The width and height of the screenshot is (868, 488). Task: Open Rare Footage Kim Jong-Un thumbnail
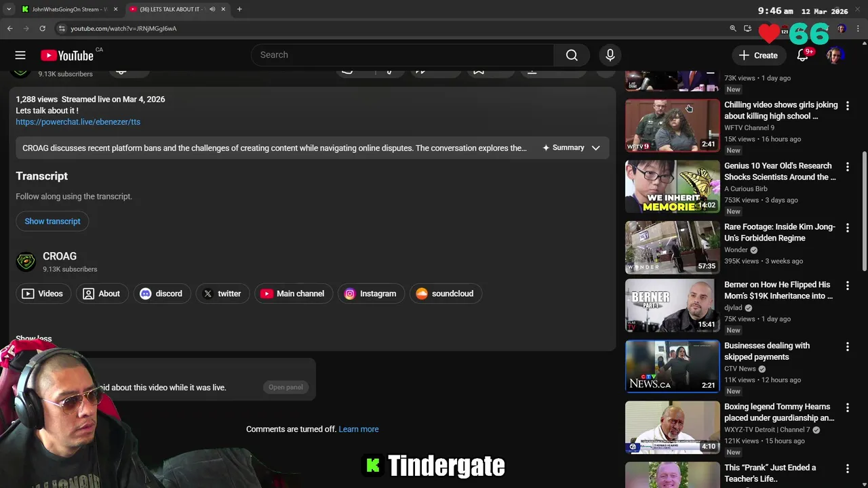click(x=672, y=247)
